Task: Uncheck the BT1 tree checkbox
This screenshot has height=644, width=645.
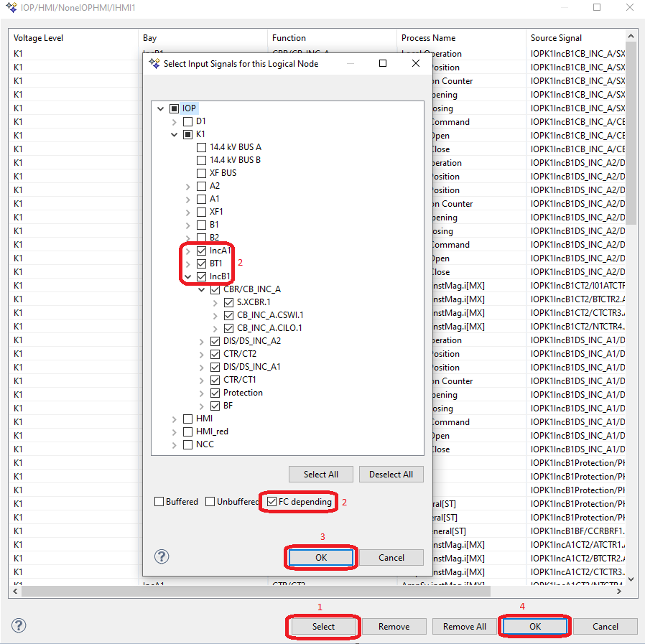Action: (202, 263)
